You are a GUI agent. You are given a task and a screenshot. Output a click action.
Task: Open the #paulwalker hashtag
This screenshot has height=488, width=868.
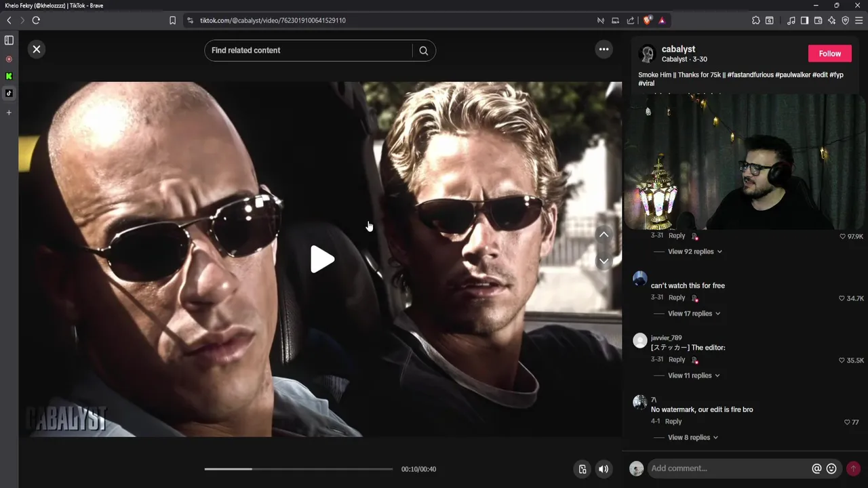coord(793,75)
